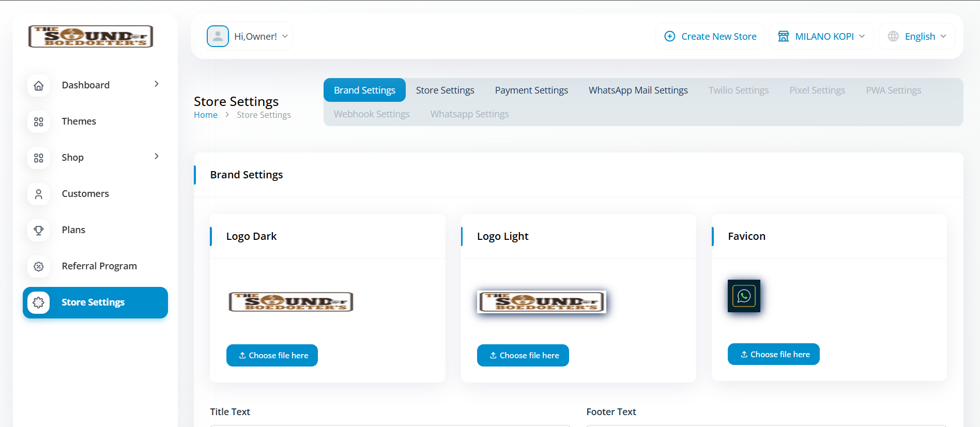The height and width of the screenshot is (427, 980).
Task: Open the Hi,Owner! profile dropdown
Action: tap(248, 36)
